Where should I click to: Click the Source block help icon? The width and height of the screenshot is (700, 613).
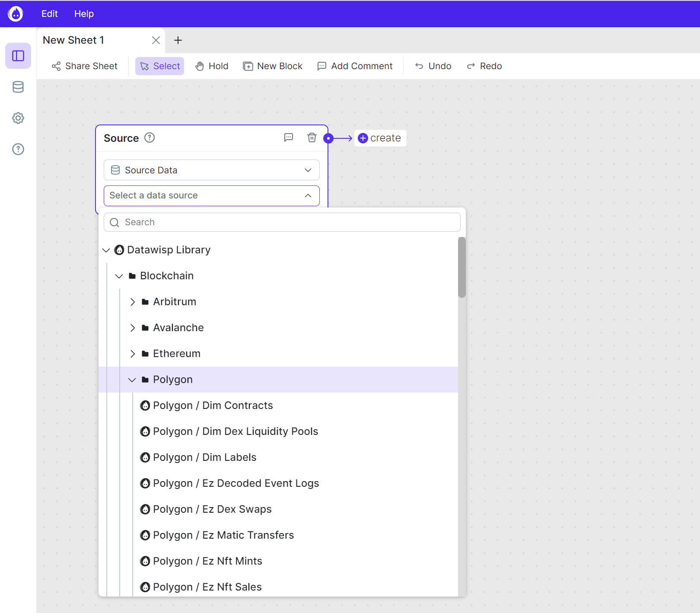point(150,137)
